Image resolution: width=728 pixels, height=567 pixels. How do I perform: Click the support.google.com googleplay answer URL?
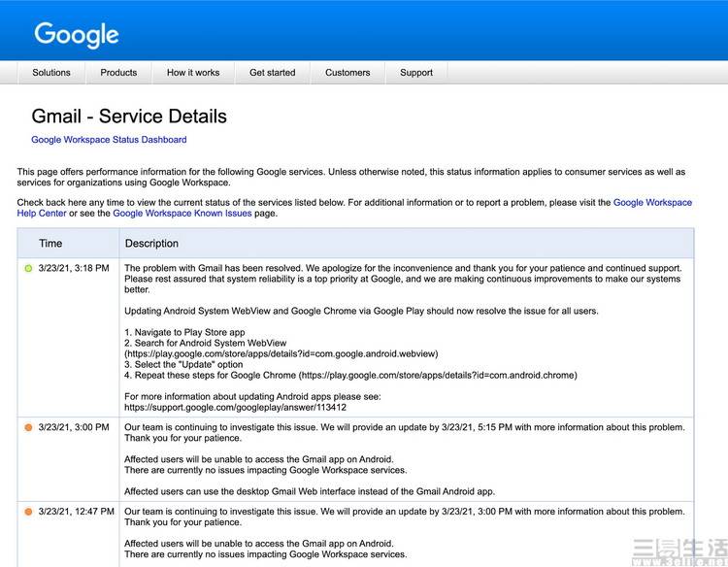(236, 407)
